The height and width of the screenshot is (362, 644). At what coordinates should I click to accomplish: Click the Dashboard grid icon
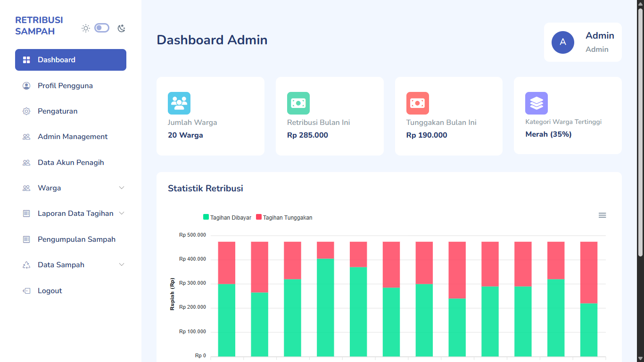26,60
